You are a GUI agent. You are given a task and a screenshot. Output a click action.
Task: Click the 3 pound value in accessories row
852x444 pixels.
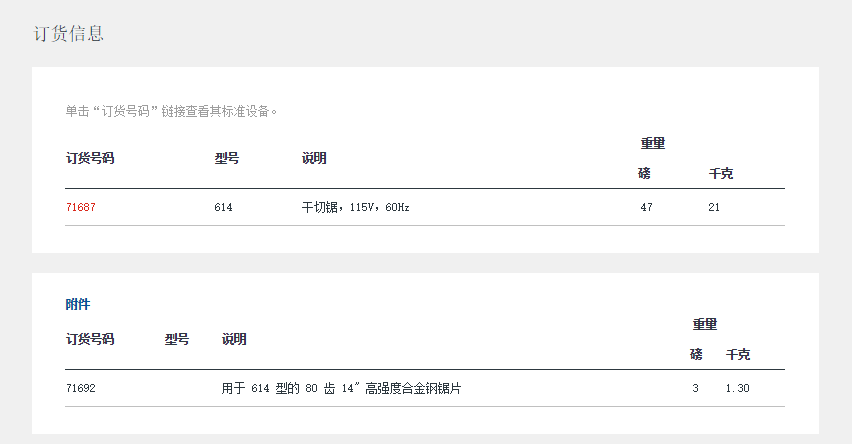click(x=695, y=388)
